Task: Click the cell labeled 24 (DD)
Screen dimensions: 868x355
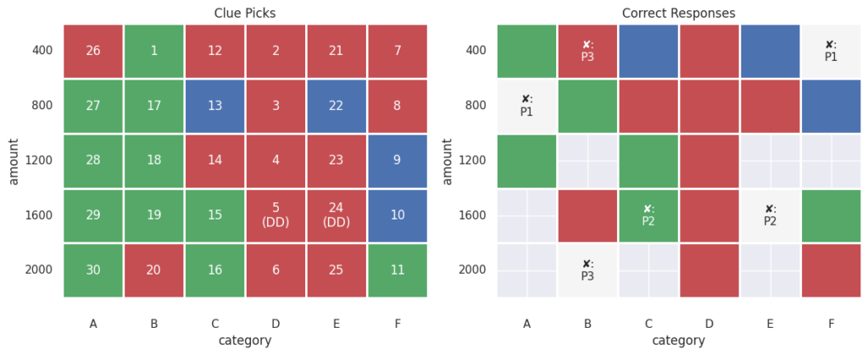Action: (x=337, y=215)
